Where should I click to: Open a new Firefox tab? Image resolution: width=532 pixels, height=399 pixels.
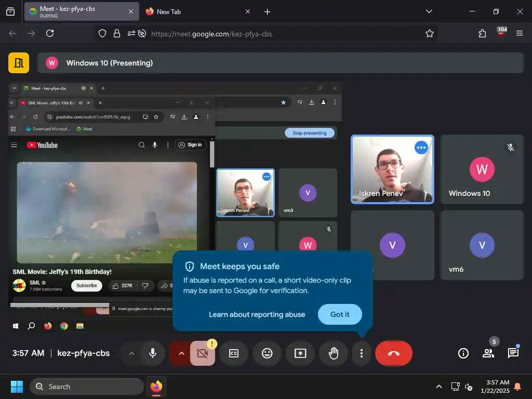[x=267, y=12]
